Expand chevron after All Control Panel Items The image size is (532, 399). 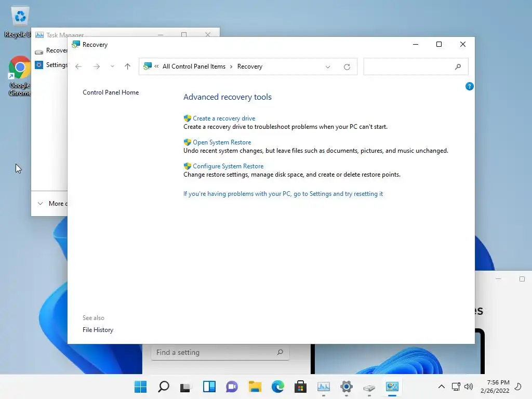tap(231, 66)
